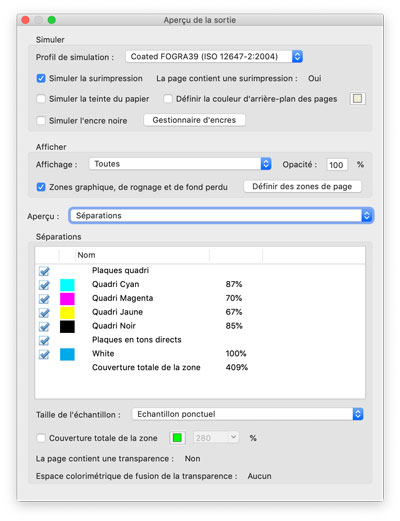
Task: Click the yellow swatch for Quadri Jaune
Action: click(67, 313)
